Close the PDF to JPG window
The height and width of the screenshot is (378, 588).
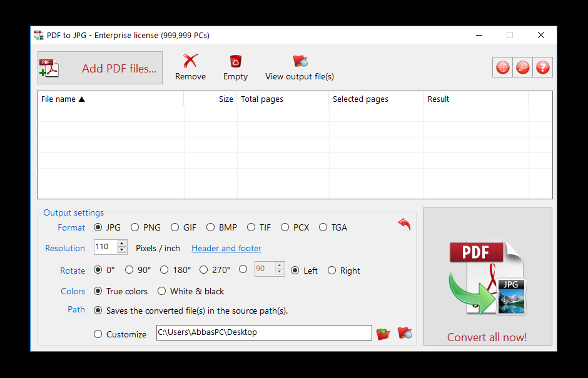[x=540, y=35]
